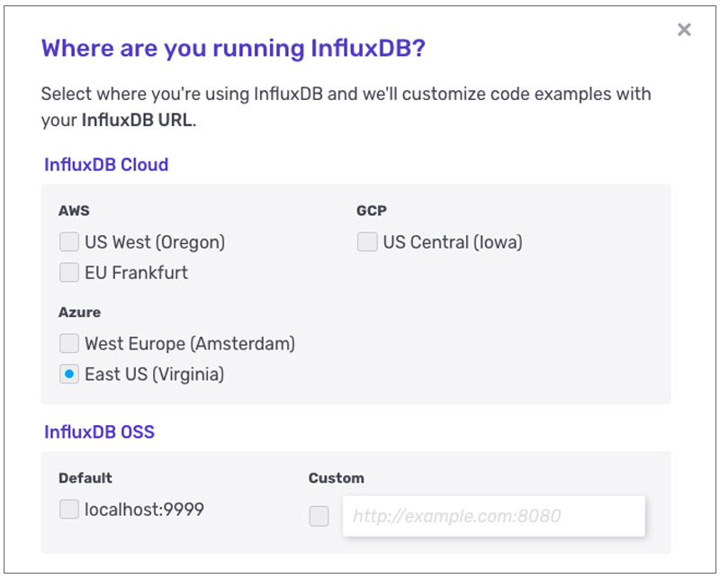The width and height of the screenshot is (720, 588).
Task: Click the "US West (Oregon)" label text
Action: click(x=155, y=242)
